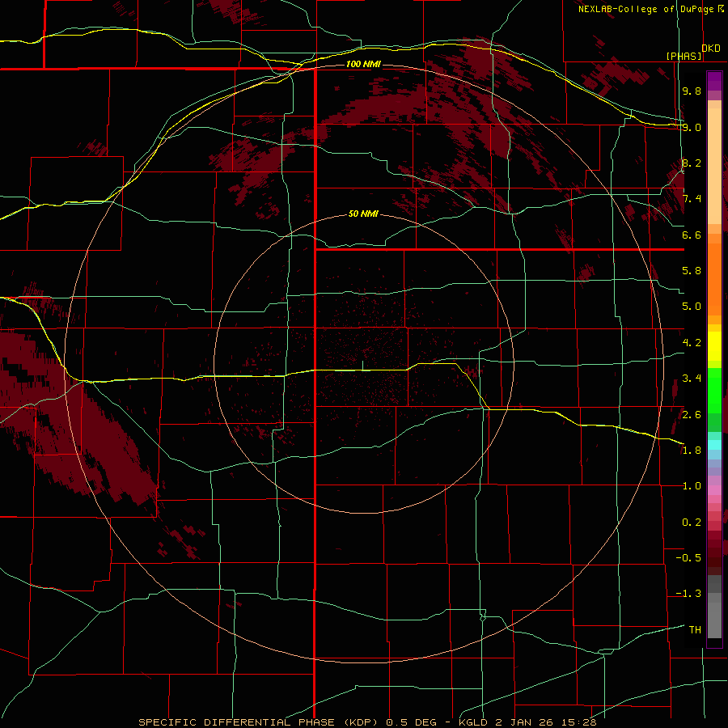
Task: Click the -1.3 scale value
Action: coord(688,594)
